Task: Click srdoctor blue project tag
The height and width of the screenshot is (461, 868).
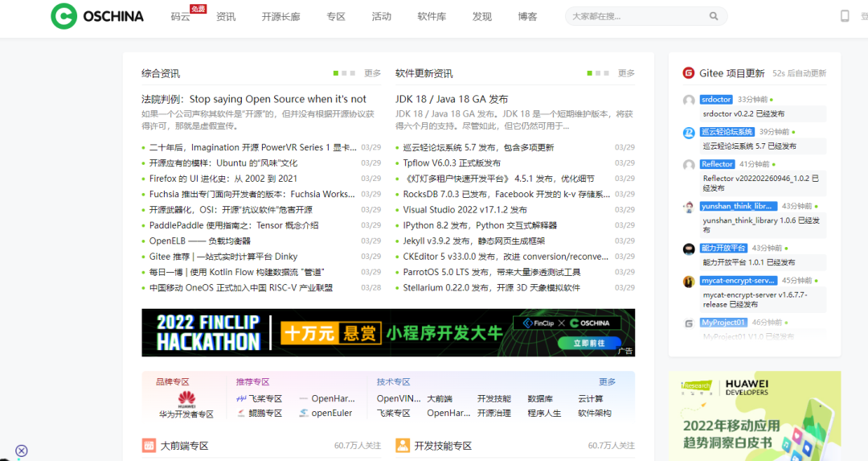Action: tap(716, 99)
